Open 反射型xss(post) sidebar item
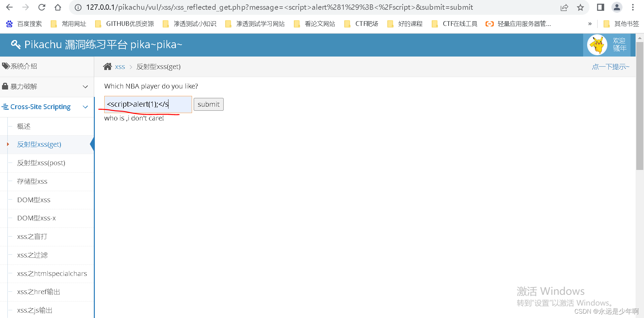 coord(47,163)
